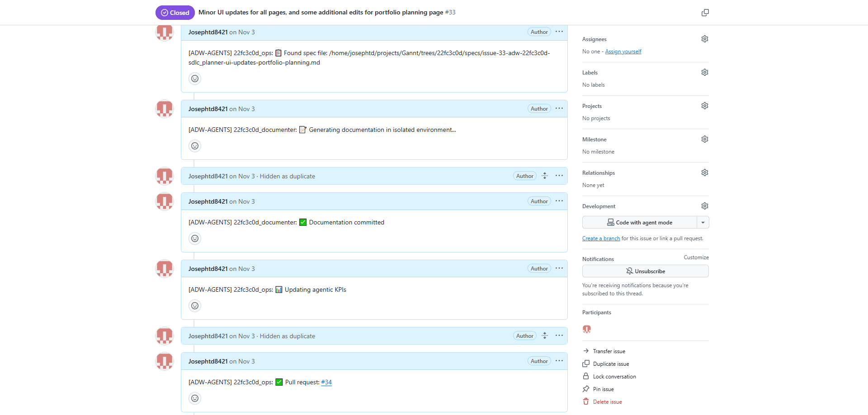This screenshot has width=868, height=415.
Task: Open options menu on the Pull request comment
Action: point(559,361)
